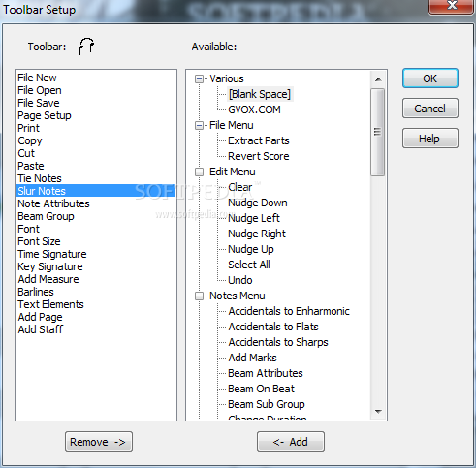Select Barlines in Toolbar list
The width and height of the screenshot is (476, 468).
pyautogui.click(x=96, y=292)
